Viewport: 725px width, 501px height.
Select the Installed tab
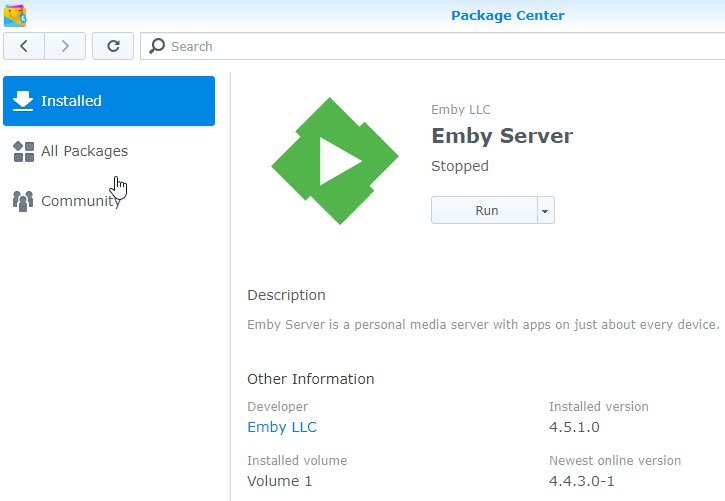tap(109, 101)
